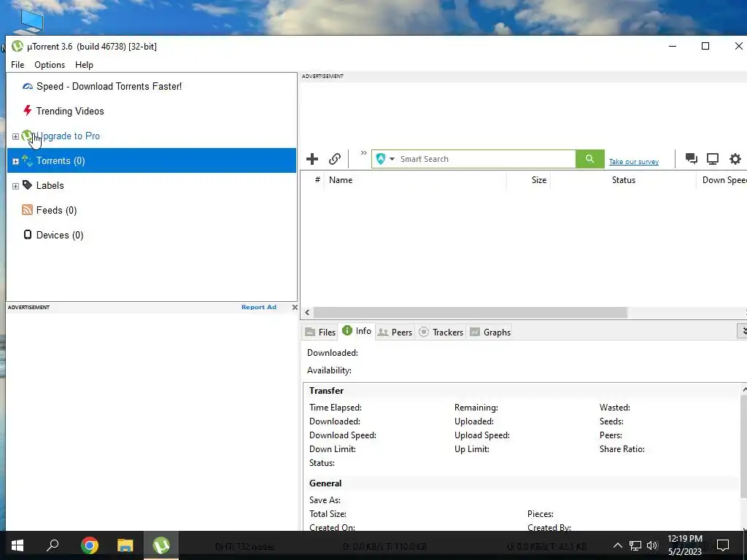747x560 pixels.
Task: Click the remote monitor icon in toolbar
Action: click(x=713, y=158)
